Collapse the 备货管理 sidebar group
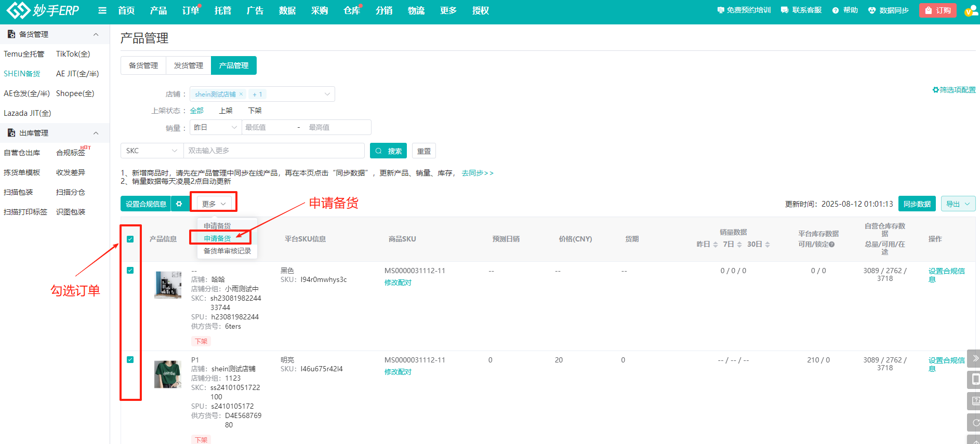 tap(96, 34)
